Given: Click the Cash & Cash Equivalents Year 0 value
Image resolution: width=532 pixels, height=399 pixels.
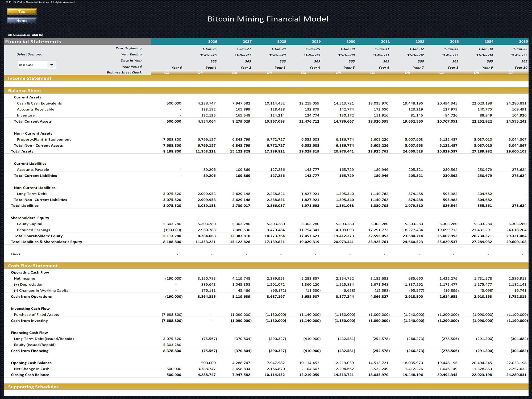Looking at the screenshot, I should (174, 103).
